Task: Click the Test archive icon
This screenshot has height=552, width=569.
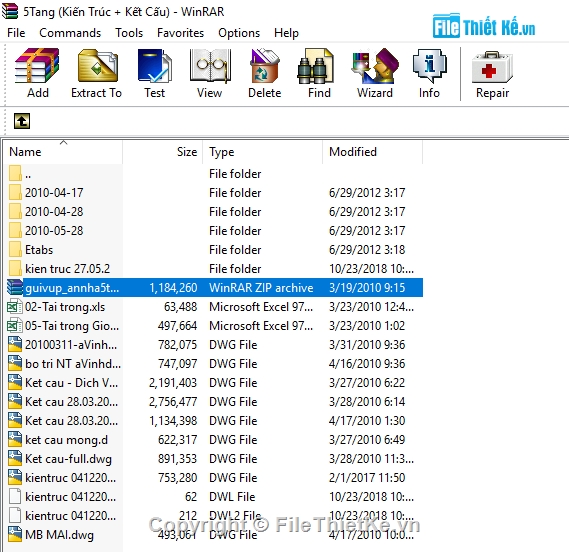Action: point(155,66)
